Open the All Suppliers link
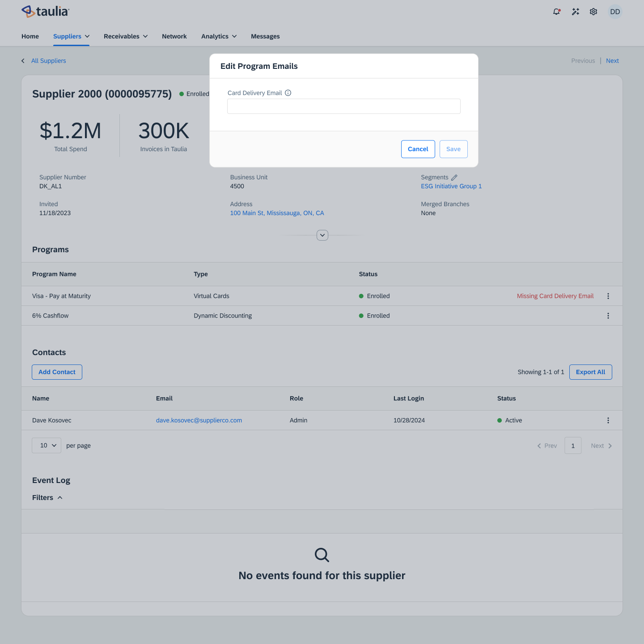Image resolution: width=644 pixels, height=644 pixels. 48,61
